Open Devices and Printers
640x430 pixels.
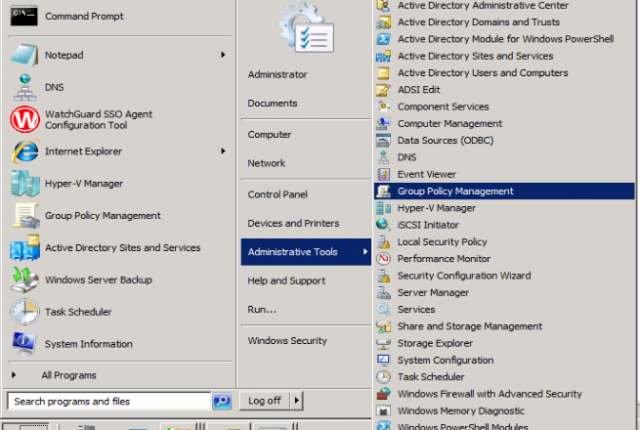[x=293, y=224]
